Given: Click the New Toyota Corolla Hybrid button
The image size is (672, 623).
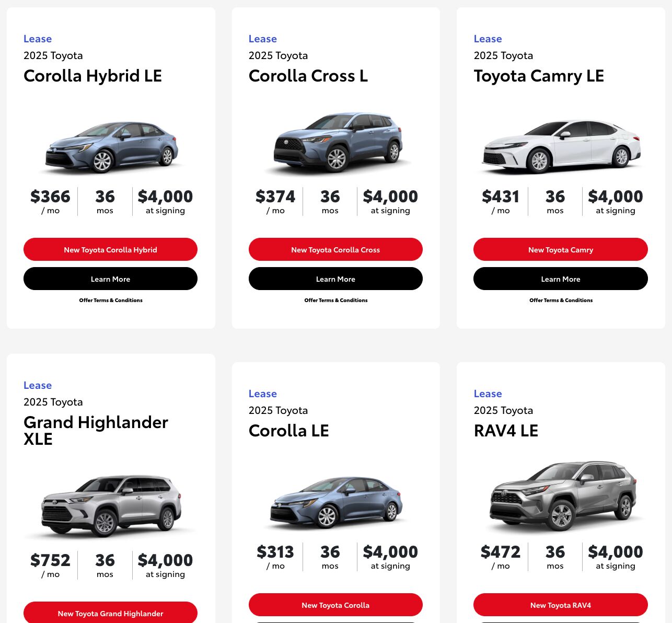Looking at the screenshot, I should [x=110, y=249].
